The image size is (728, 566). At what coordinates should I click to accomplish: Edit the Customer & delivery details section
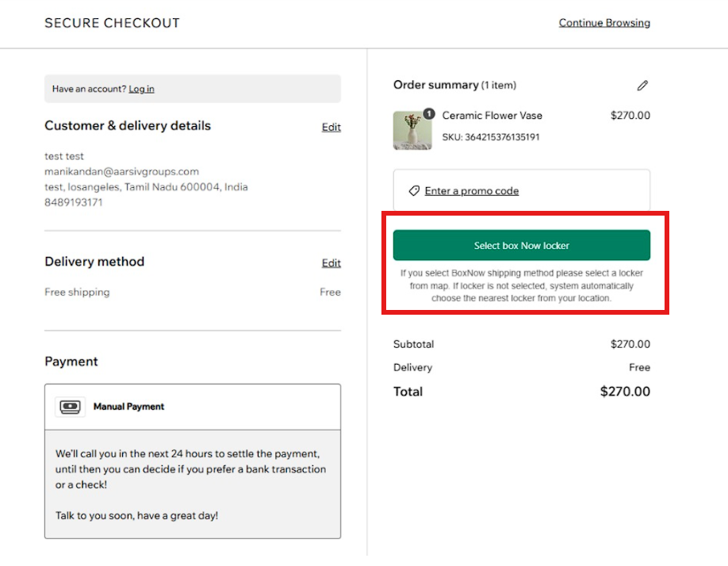click(331, 127)
